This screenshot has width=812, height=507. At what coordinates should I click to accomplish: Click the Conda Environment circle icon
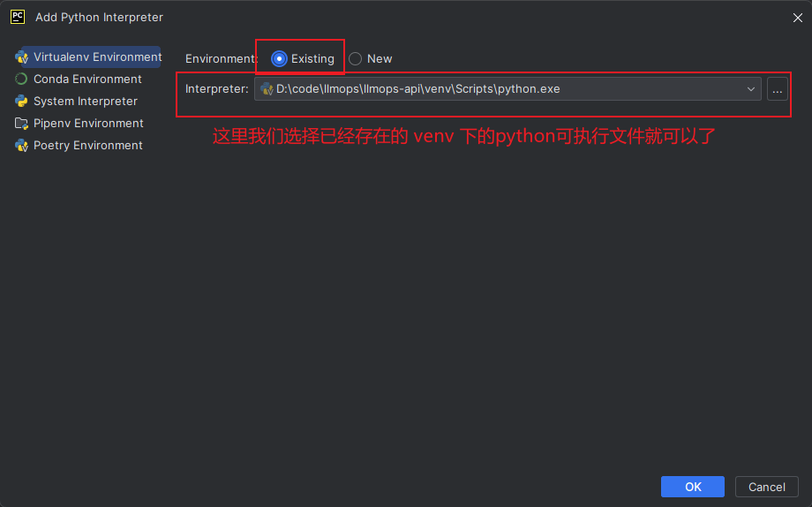click(x=22, y=79)
